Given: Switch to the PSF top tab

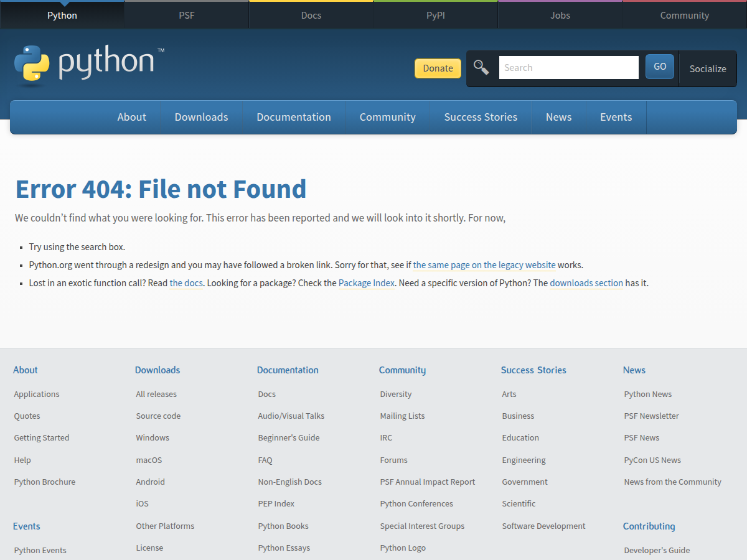Looking at the screenshot, I should 187,15.
